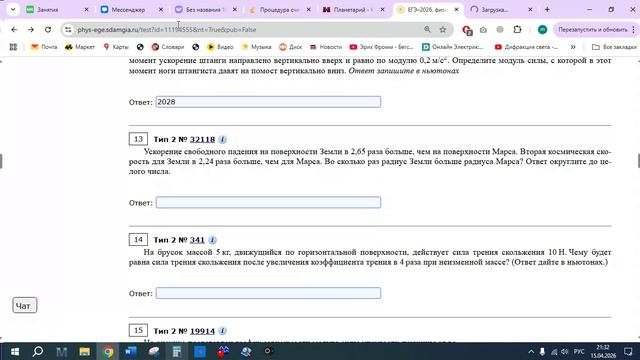Show info icon for problem 19914
This screenshot has width=640, height=360.
click(222, 331)
